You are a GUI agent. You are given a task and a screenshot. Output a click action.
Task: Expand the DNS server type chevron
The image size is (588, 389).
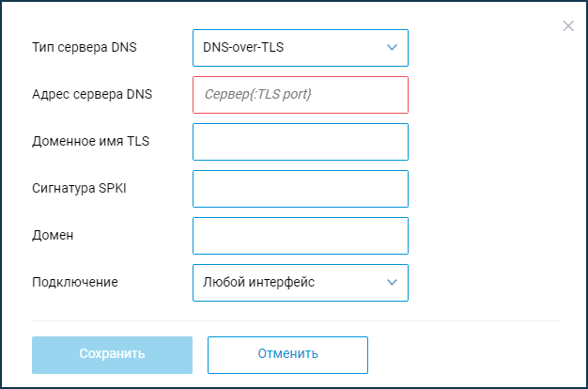392,47
